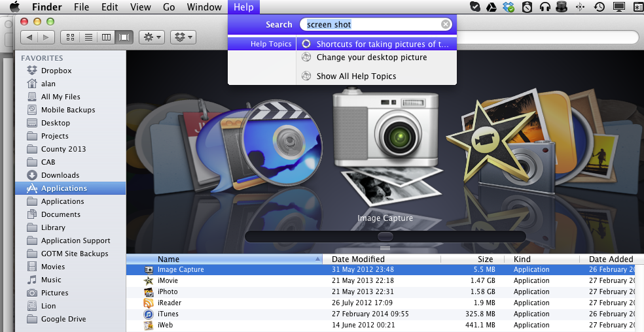
Task: Open the File menu
Action: point(81,7)
